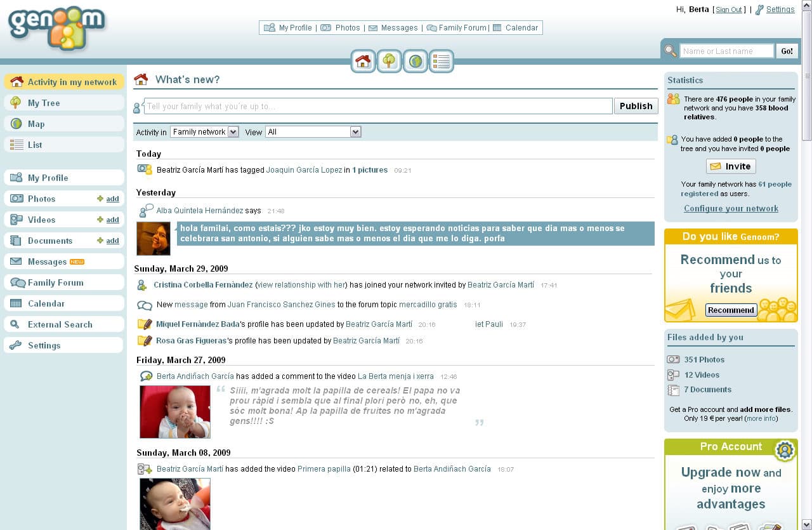Screen dimensions: 812x530
Task: Click the Pro Account gear badge icon
Action: [x=785, y=450]
